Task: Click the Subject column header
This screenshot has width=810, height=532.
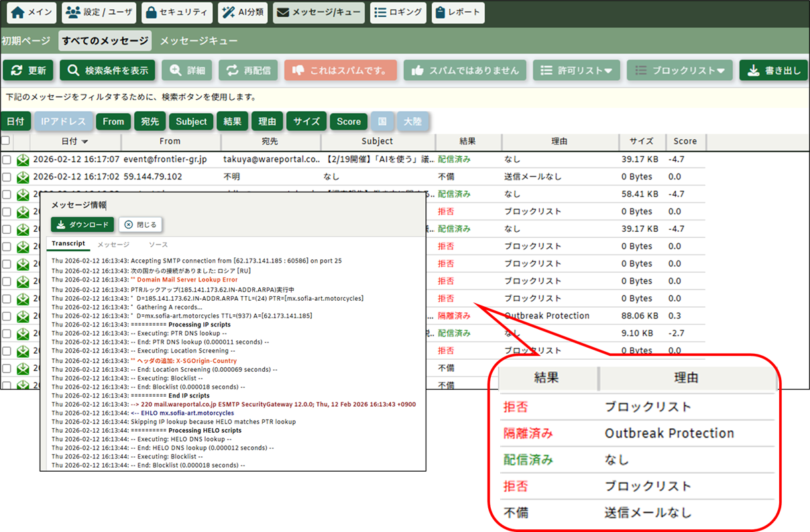Action: pyautogui.click(x=377, y=141)
